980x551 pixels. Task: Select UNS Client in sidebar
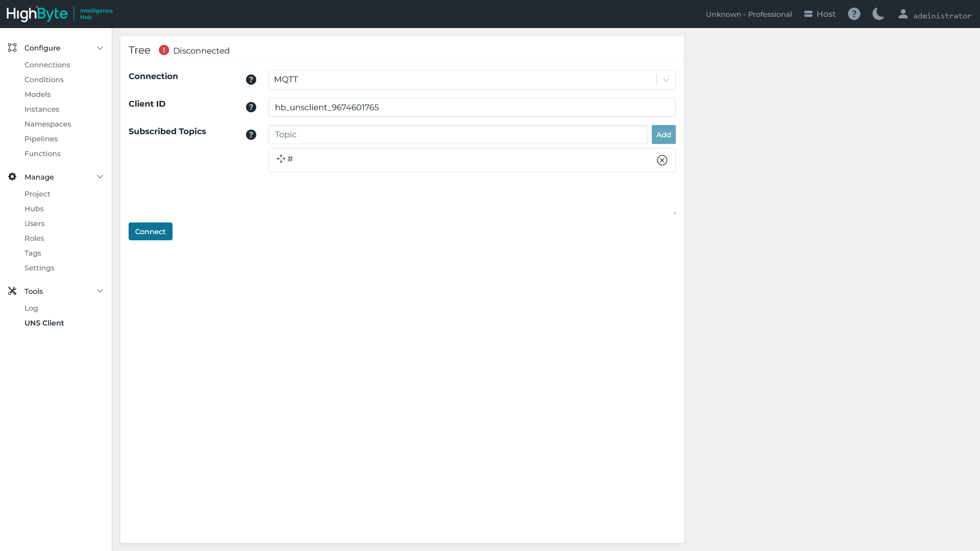click(44, 323)
